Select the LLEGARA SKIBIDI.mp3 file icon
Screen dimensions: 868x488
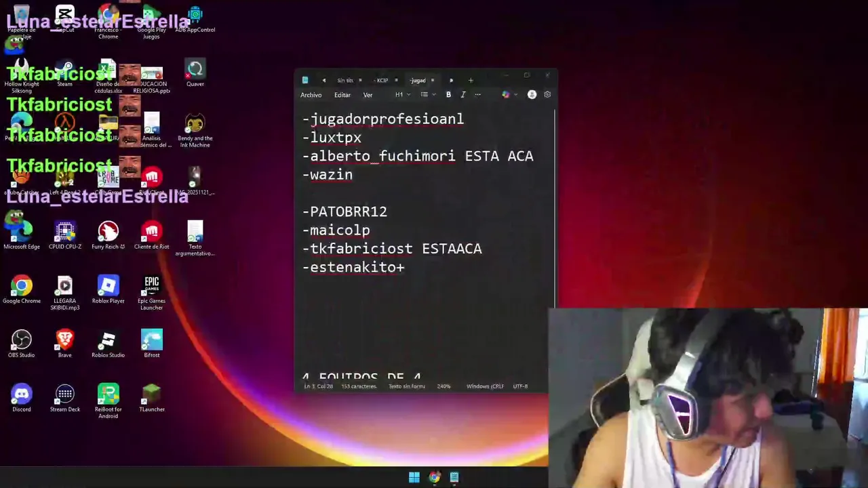pyautogui.click(x=65, y=293)
